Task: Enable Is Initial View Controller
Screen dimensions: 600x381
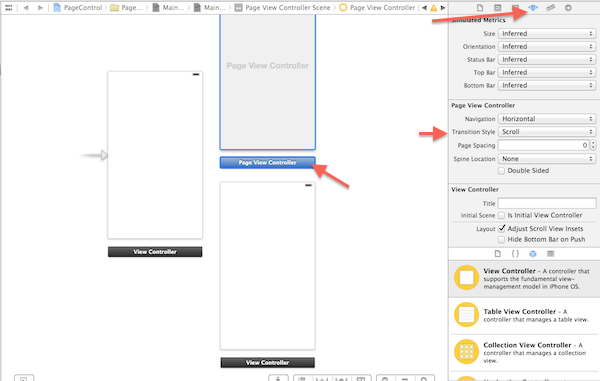Action: (x=501, y=215)
